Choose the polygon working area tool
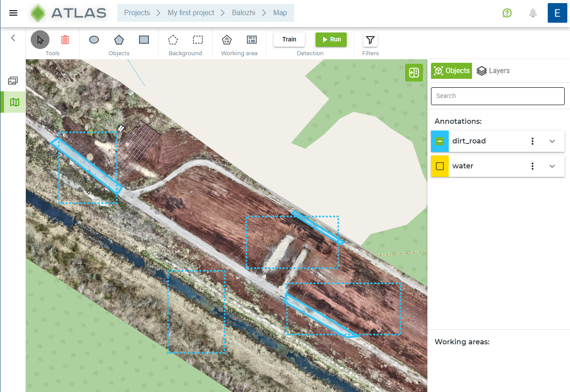Viewport: 570px width, 392px height. point(227,40)
